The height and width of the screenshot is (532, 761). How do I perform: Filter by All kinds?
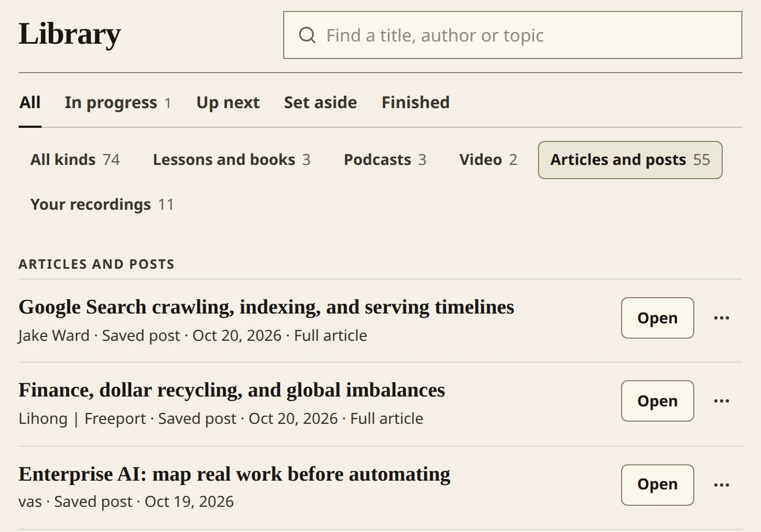point(75,160)
